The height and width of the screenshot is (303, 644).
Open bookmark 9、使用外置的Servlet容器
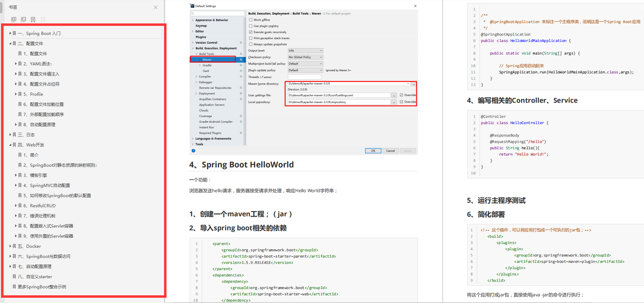pyautogui.click(x=48, y=236)
